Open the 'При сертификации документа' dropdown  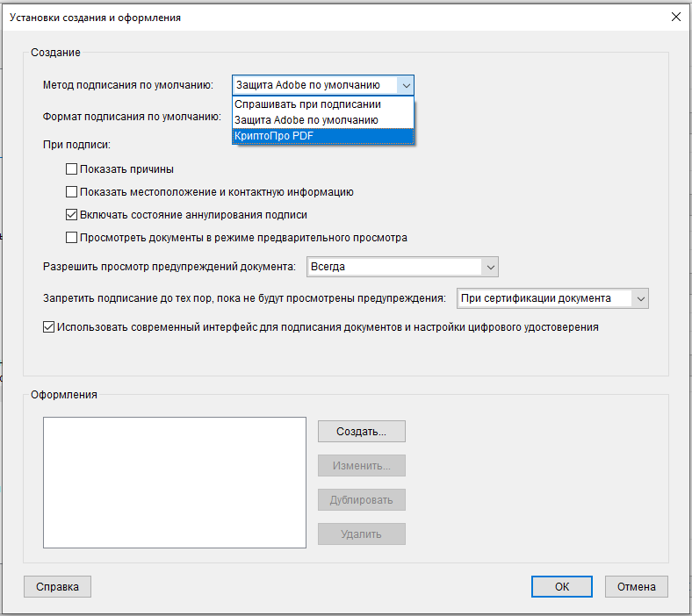(552, 298)
